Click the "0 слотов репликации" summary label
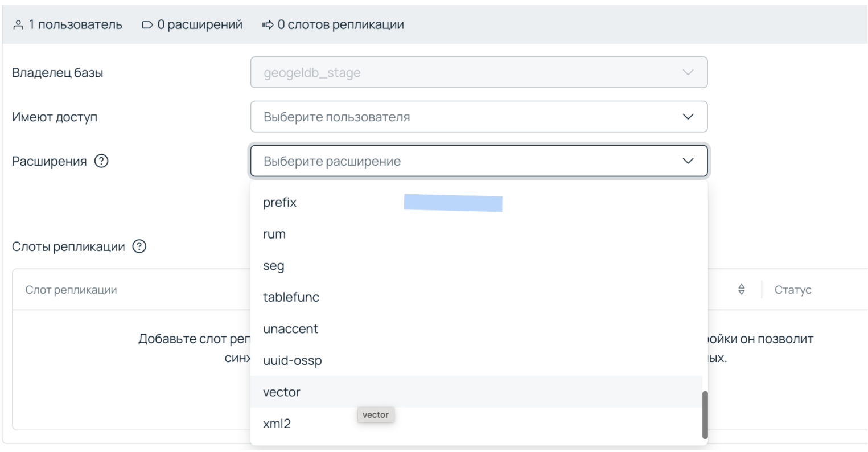This screenshot has height=452, width=868. [x=340, y=25]
